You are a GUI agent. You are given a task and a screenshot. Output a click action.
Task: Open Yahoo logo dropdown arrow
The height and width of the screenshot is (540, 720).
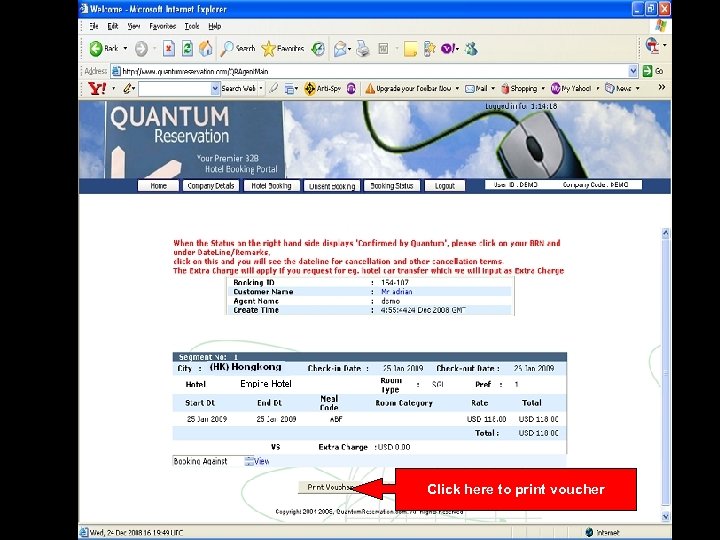113,88
